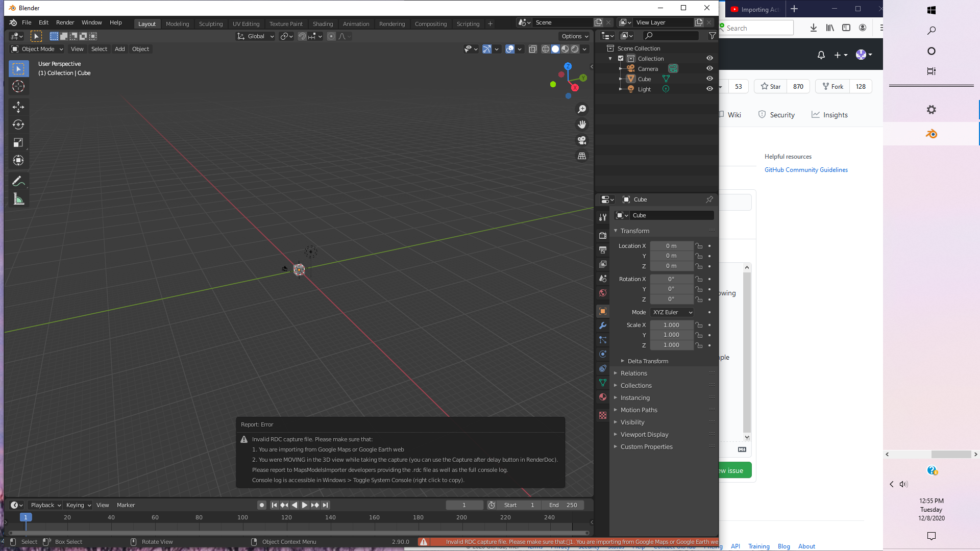
Task: Select the Annotate tool
Action: (x=18, y=181)
